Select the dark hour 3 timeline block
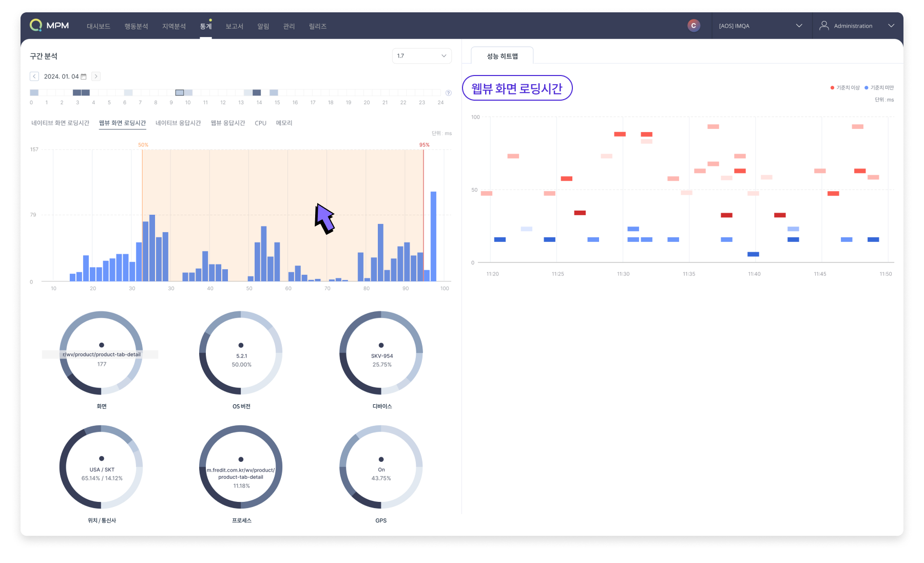This screenshot has width=924, height=563. tap(77, 92)
